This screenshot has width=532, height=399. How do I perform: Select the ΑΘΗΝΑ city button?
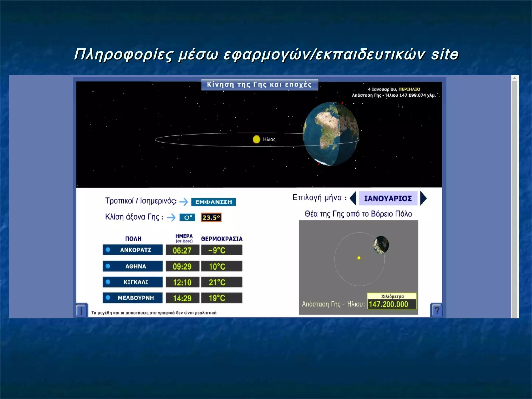coord(136,266)
